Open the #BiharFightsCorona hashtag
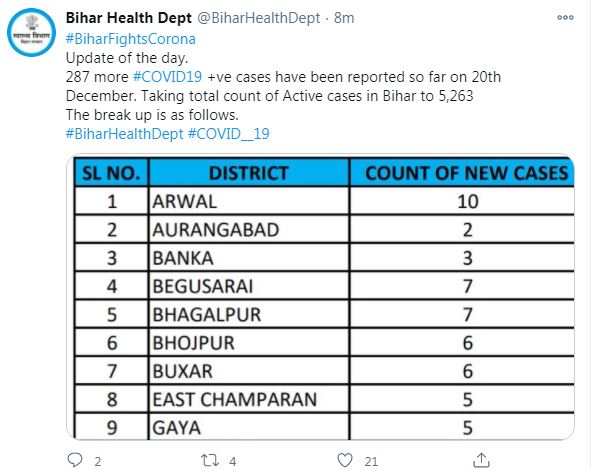 131,39
